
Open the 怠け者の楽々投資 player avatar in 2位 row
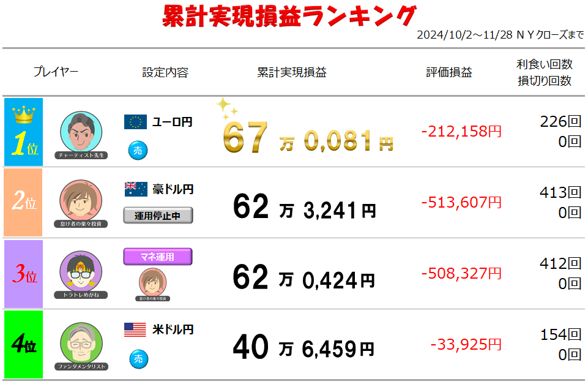[x=81, y=204]
